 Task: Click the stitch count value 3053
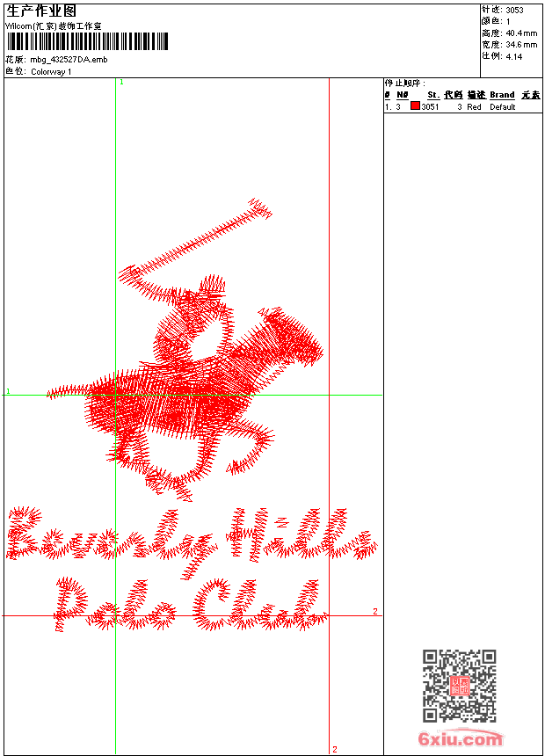(x=514, y=11)
